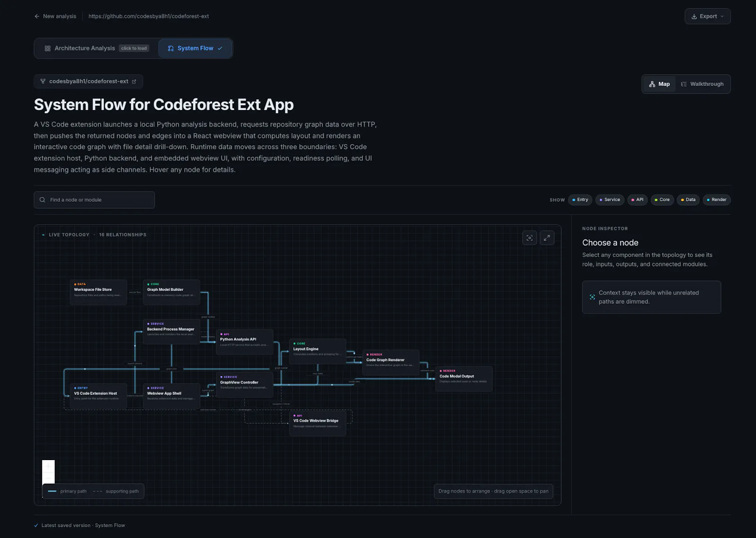The image size is (756, 538).
Task: Select the Layout Engine node
Action: click(x=318, y=351)
